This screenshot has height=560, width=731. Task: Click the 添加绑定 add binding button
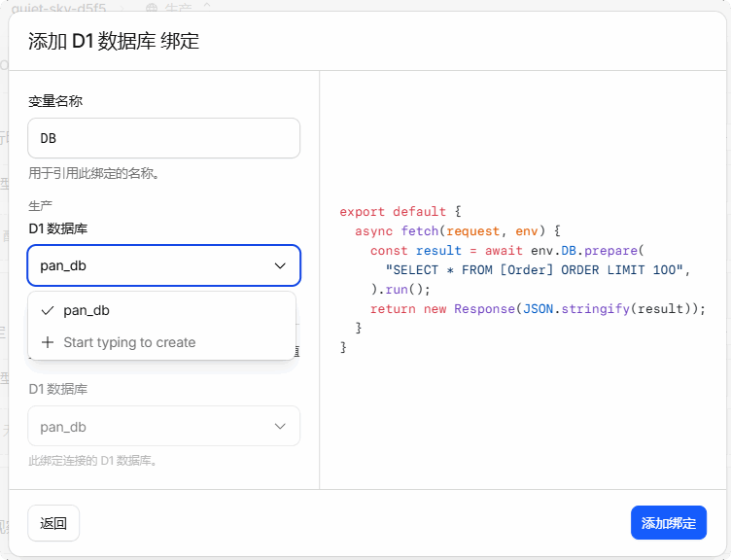(669, 523)
